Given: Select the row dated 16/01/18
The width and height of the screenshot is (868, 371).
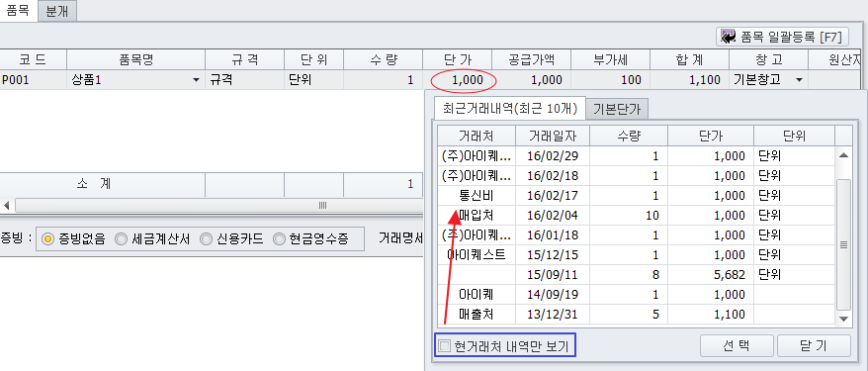Looking at the screenshot, I should coord(637,235).
